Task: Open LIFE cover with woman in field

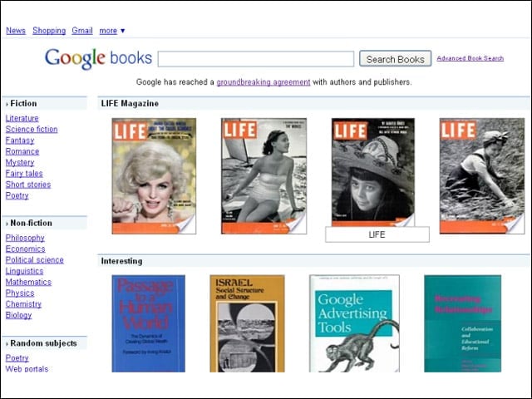Action: pyautogui.click(x=482, y=176)
